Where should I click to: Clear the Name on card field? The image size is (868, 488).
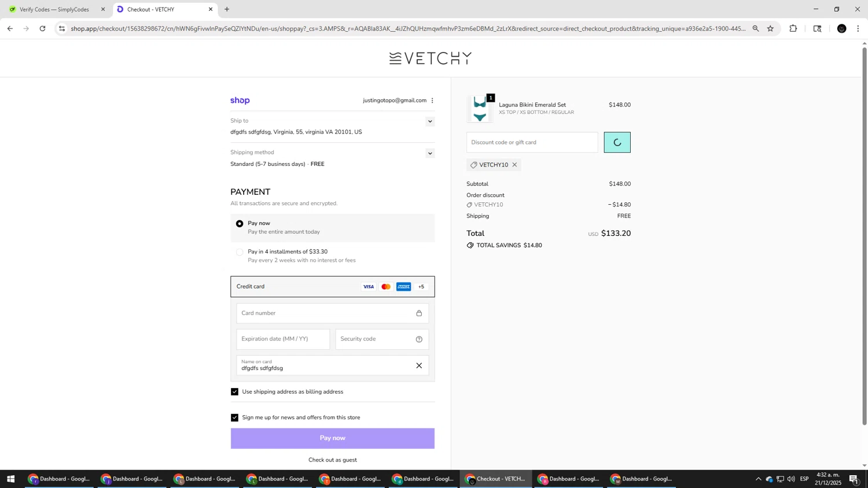click(x=419, y=365)
